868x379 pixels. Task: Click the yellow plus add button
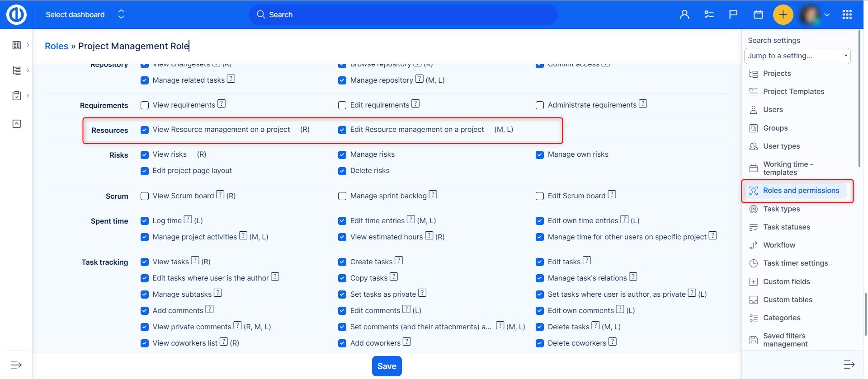[x=783, y=14]
